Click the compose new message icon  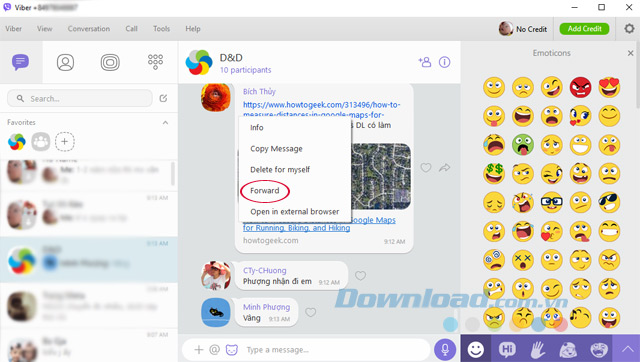tap(163, 98)
